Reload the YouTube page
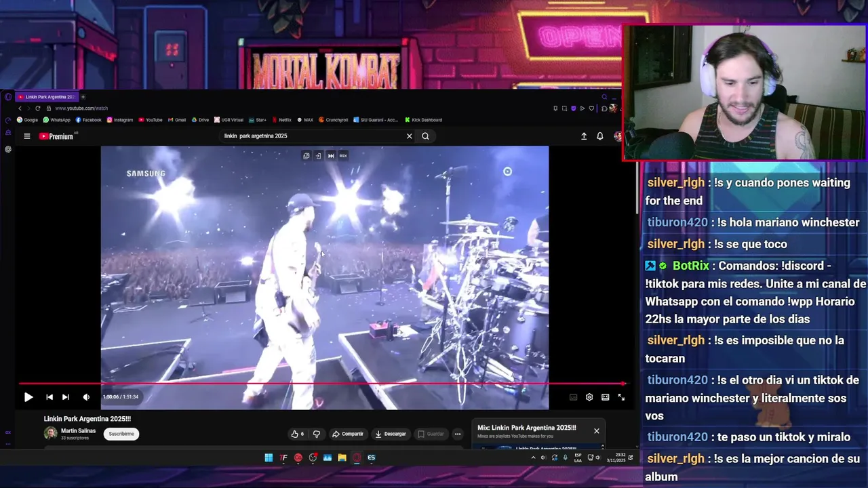This screenshot has width=868, height=488. coord(38,108)
